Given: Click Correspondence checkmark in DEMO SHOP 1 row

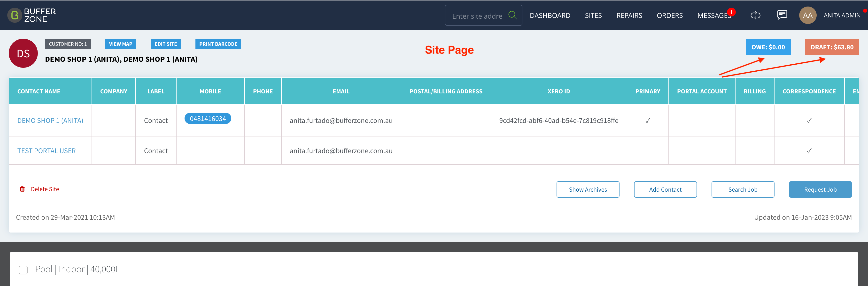Looking at the screenshot, I should click(809, 120).
